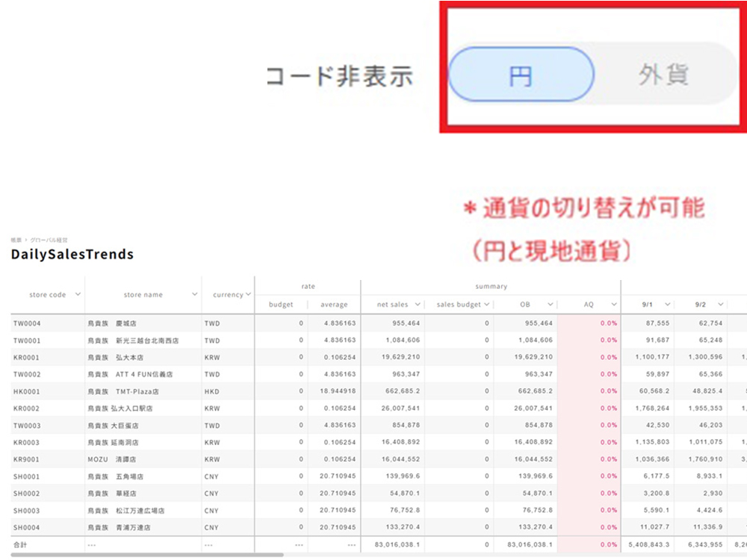Expand the 9/1 date column menu
Image resolution: width=747 pixels, height=560 pixels.
point(667,305)
